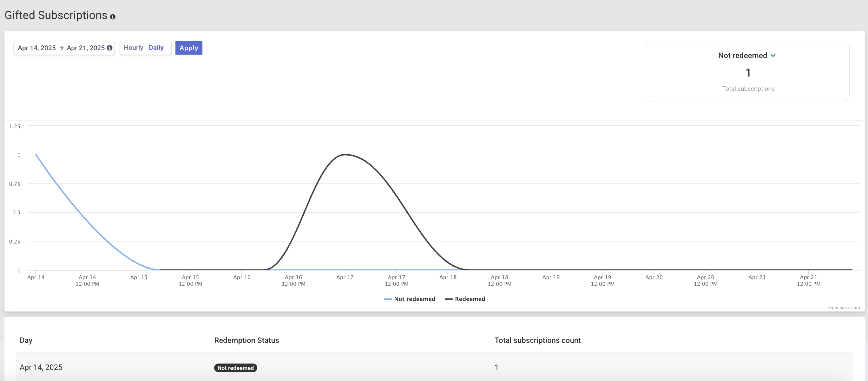Toggle Redeemed series in chart legend
The height and width of the screenshot is (381, 868).
[470, 299]
